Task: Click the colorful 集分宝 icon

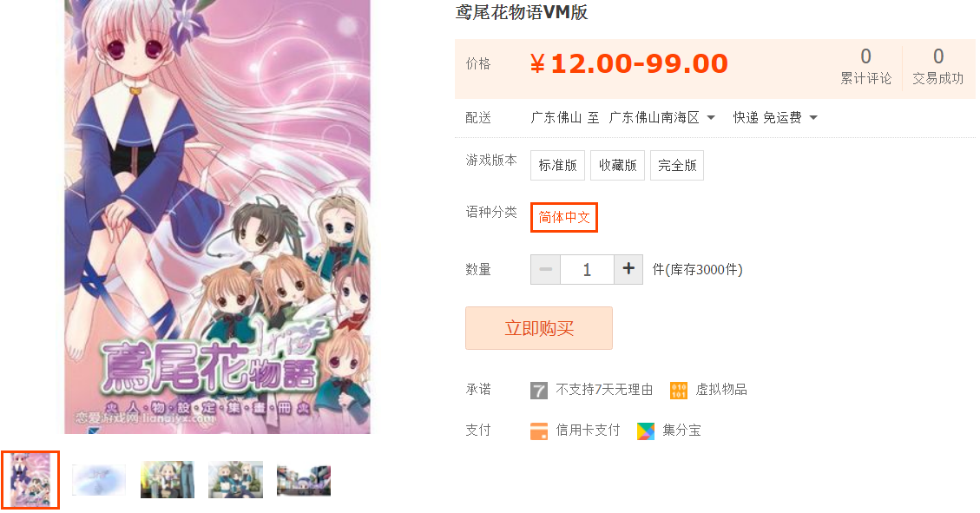Action: [646, 431]
